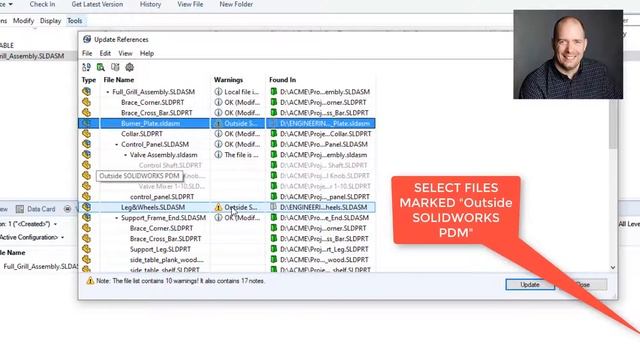640x360 pixels.
Task: Click View File in the top toolbar
Action: pyautogui.click(x=190, y=4)
